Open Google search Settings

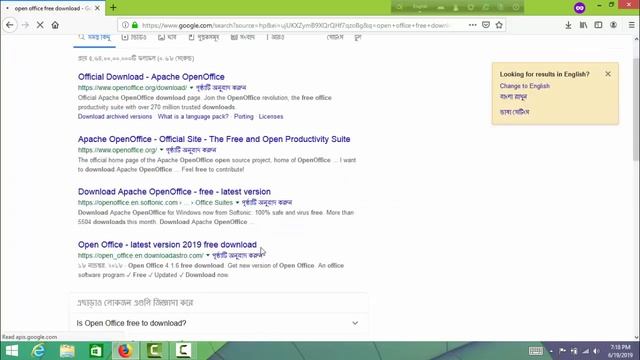335,37
